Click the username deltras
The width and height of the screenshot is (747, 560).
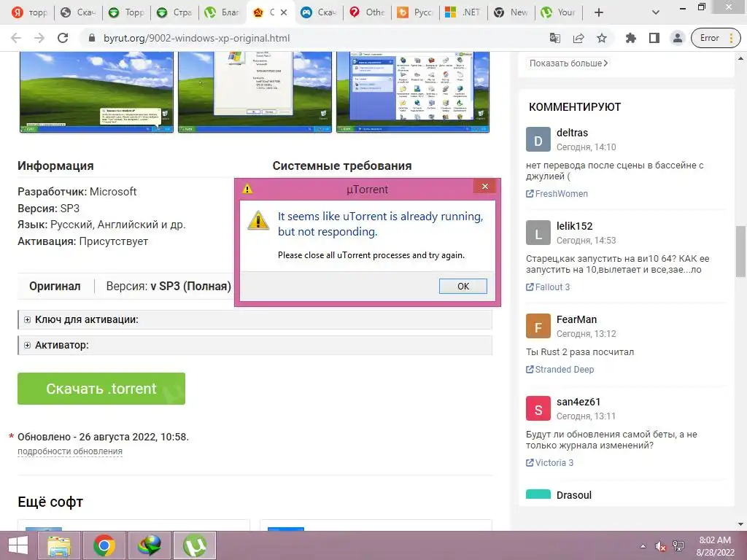(572, 133)
